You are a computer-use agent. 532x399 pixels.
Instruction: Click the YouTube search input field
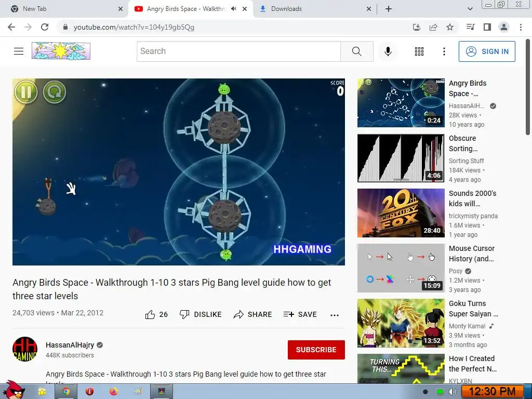238,51
